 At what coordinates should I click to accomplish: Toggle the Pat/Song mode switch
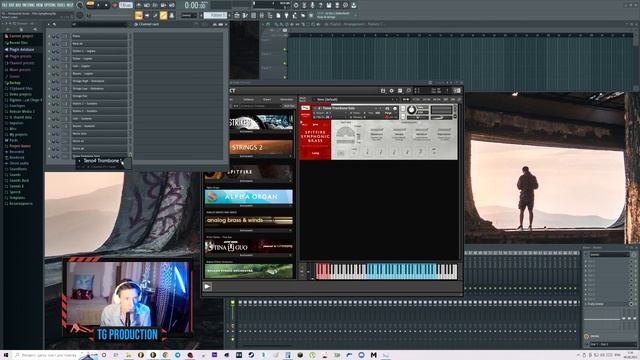(90, 5)
